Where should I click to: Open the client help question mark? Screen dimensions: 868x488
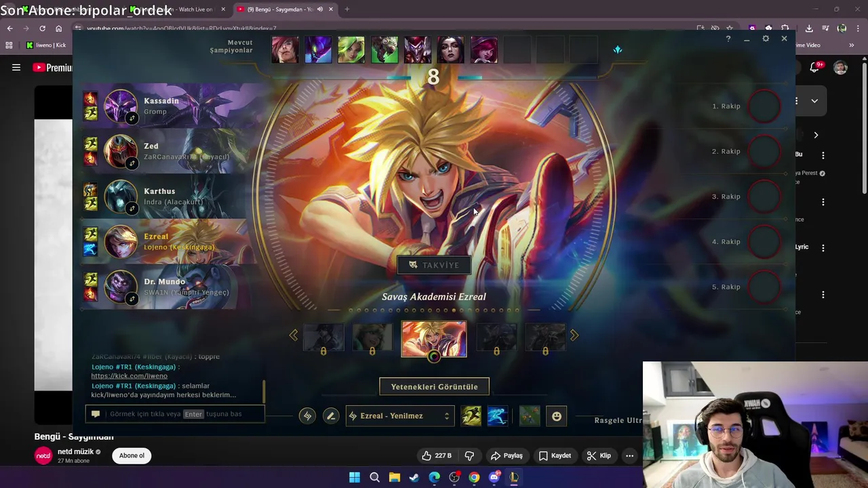[x=728, y=39]
